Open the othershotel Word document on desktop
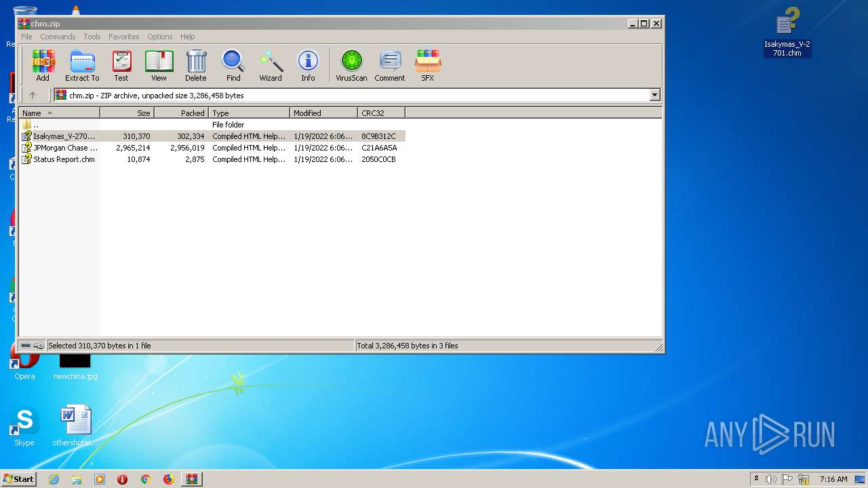 click(x=75, y=427)
